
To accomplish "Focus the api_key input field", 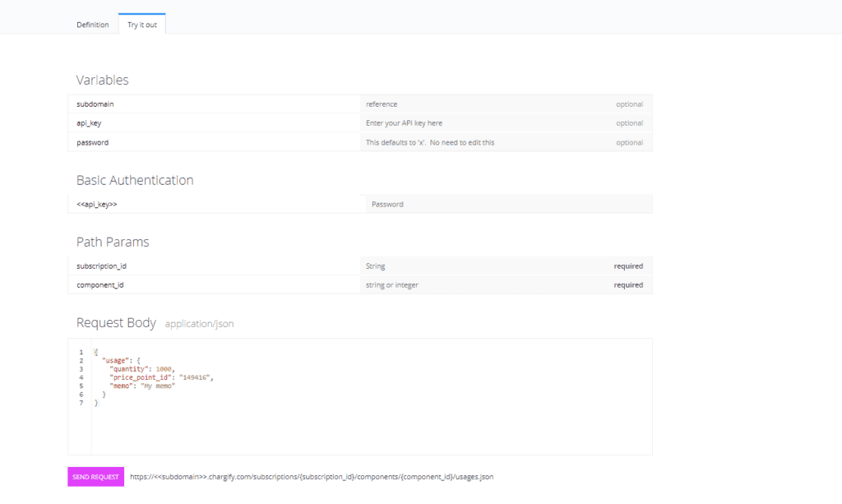I will pos(506,123).
